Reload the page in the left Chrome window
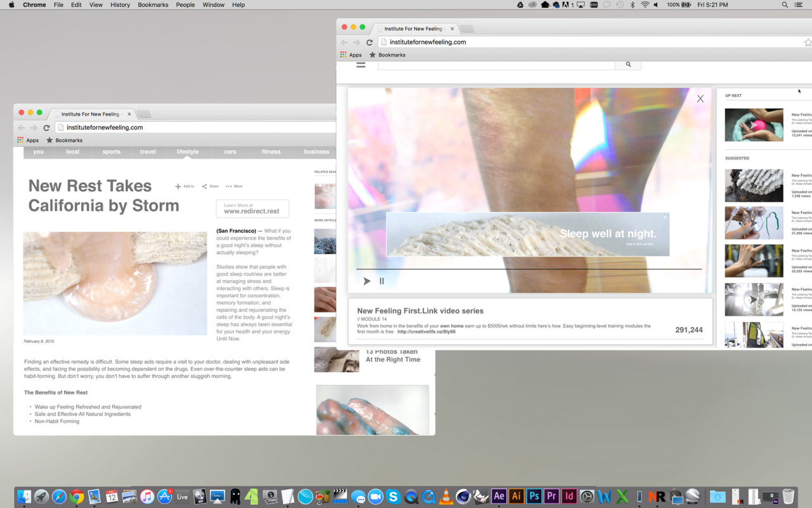Image resolution: width=812 pixels, height=508 pixels. click(x=46, y=128)
